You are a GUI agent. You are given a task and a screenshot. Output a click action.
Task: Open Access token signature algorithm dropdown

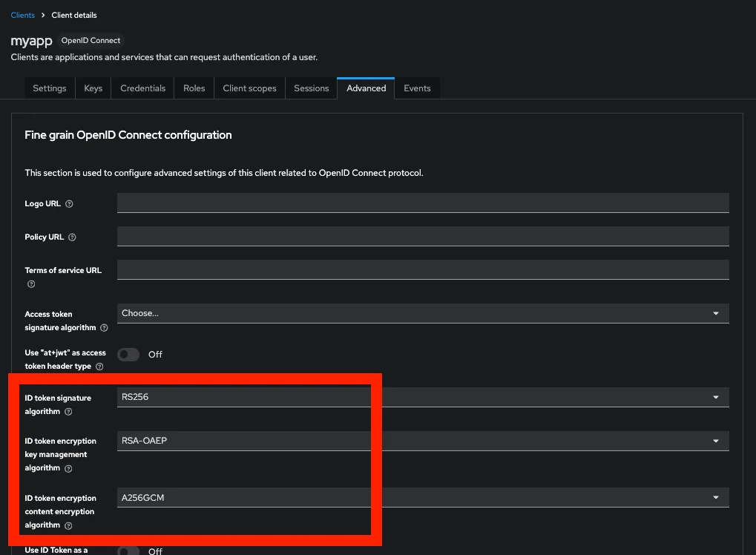[423, 313]
